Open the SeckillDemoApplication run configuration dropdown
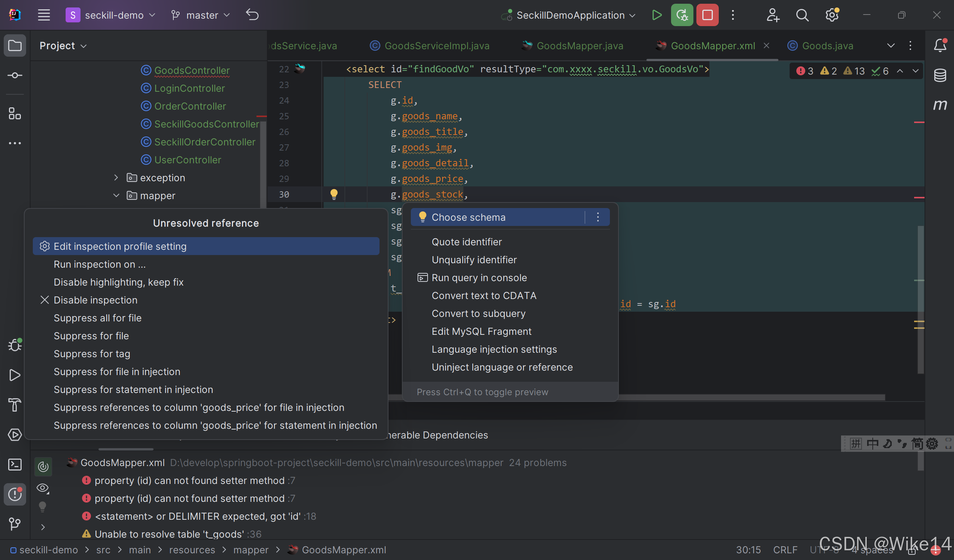 coord(568,15)
